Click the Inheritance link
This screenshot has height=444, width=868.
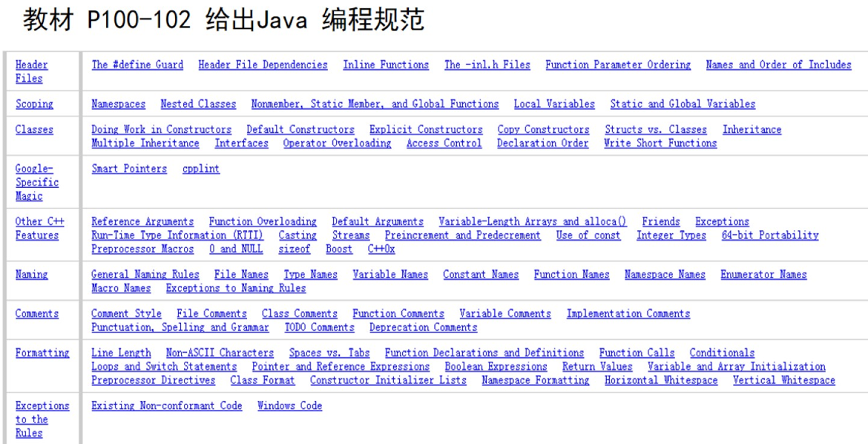752,130
